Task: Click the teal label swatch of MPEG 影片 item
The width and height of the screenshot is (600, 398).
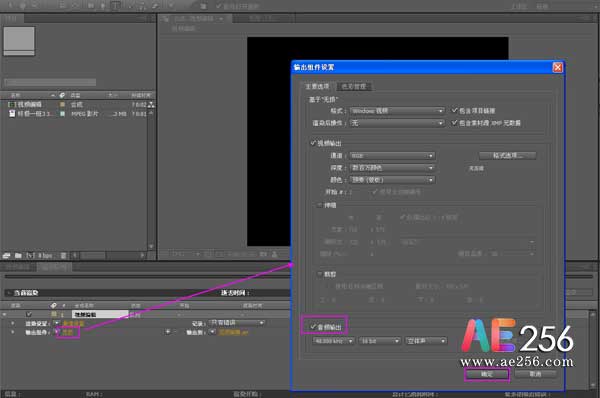Action: pos(62,114)
